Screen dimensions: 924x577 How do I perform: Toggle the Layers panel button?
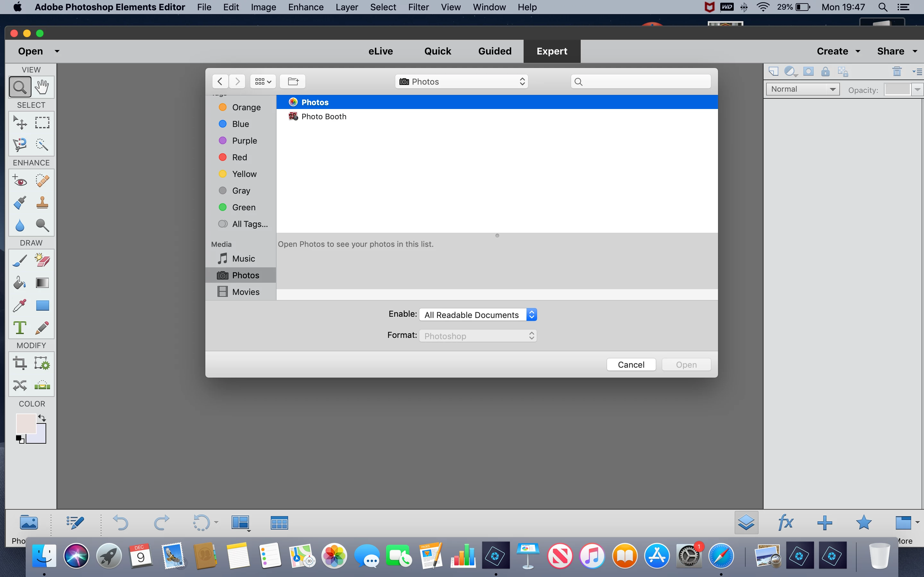746,523
